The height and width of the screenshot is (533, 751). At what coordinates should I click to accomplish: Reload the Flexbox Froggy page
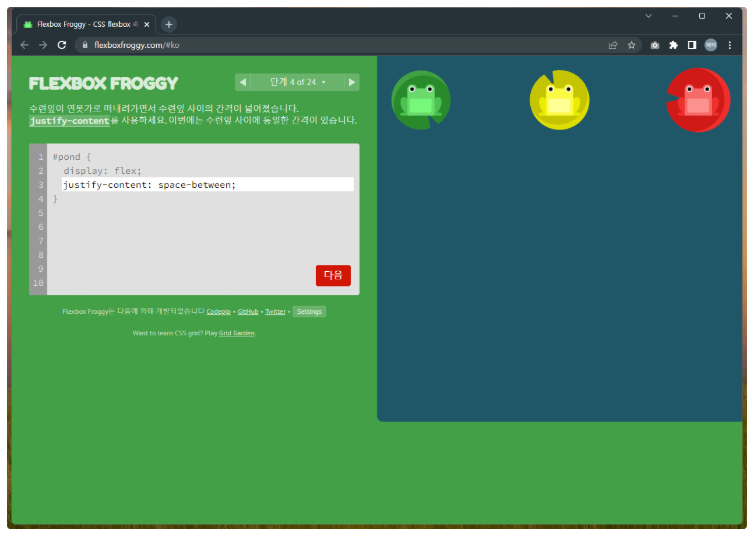pos(62,45)
